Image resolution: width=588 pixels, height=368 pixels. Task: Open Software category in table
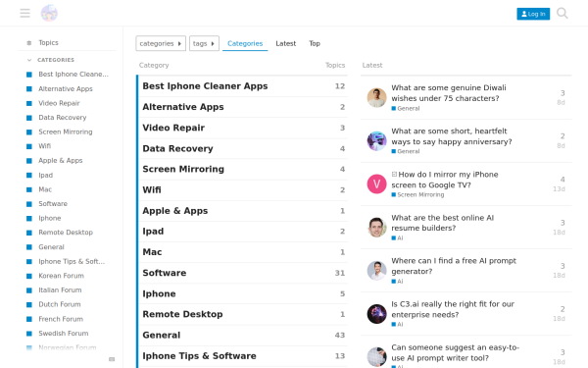click(x=165, y=273)
